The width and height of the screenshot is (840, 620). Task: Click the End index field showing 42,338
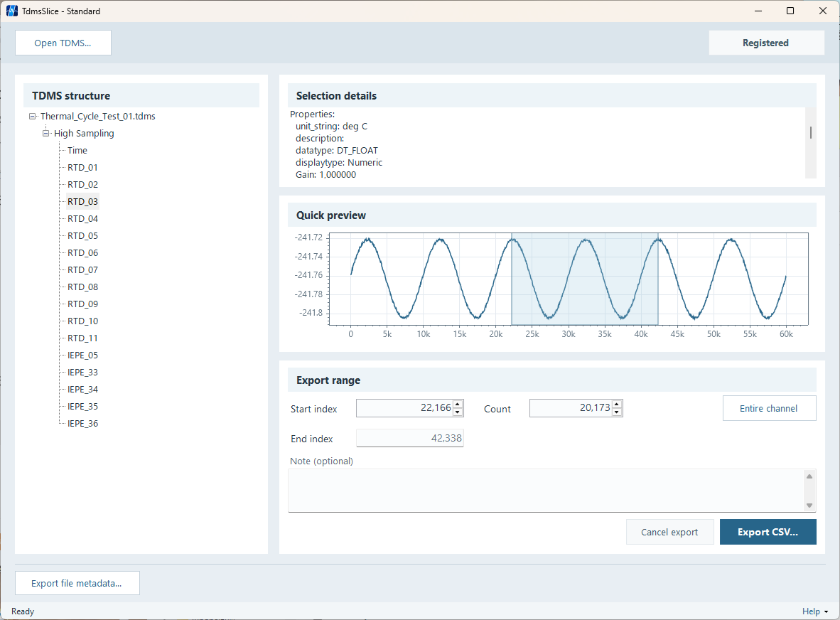coord(410,439)
